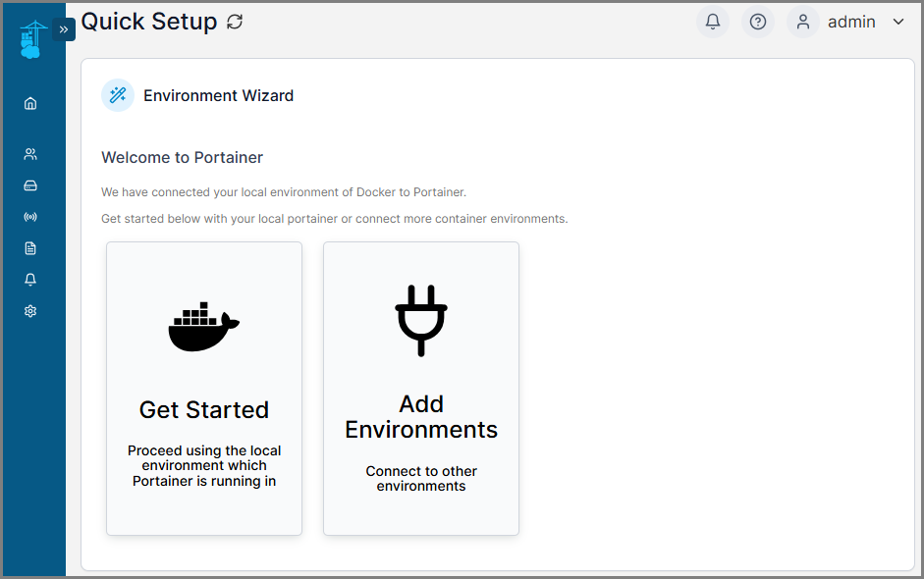This screenshot has width=924, height=579.
Task: Click the Portainer logo in sidebar
Action: click(x=32, y=39)
